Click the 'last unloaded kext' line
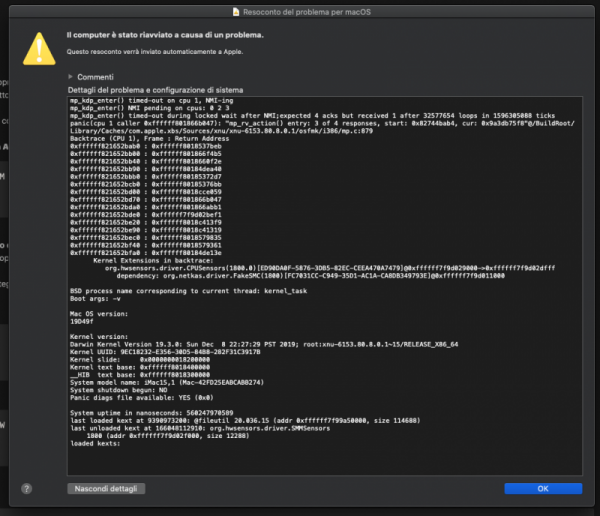Image resolution: width=600 pixels, height=516 pixels. pos(200,428)
